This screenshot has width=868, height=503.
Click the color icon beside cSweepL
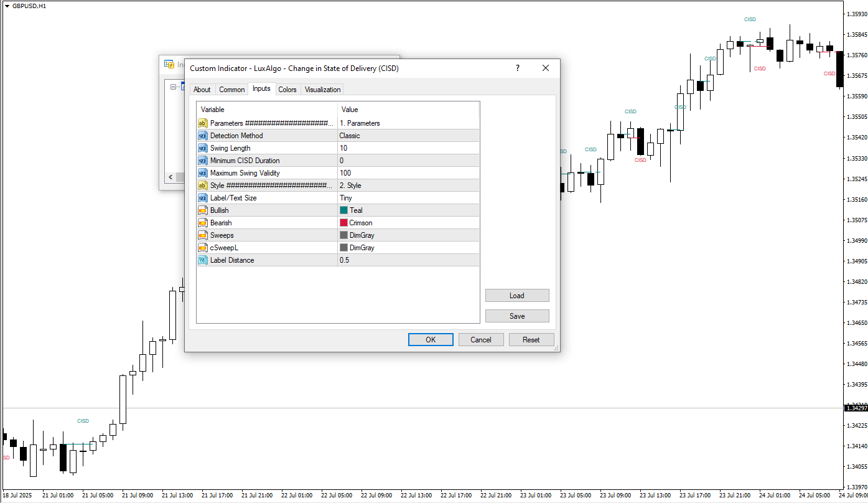202,248
